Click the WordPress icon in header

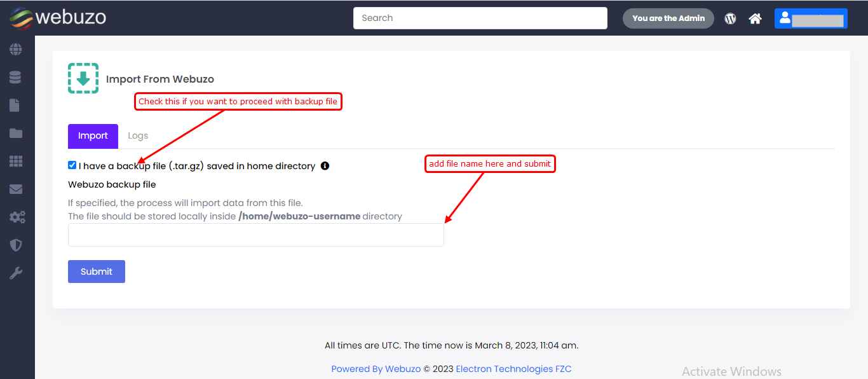tap(730, 18)
